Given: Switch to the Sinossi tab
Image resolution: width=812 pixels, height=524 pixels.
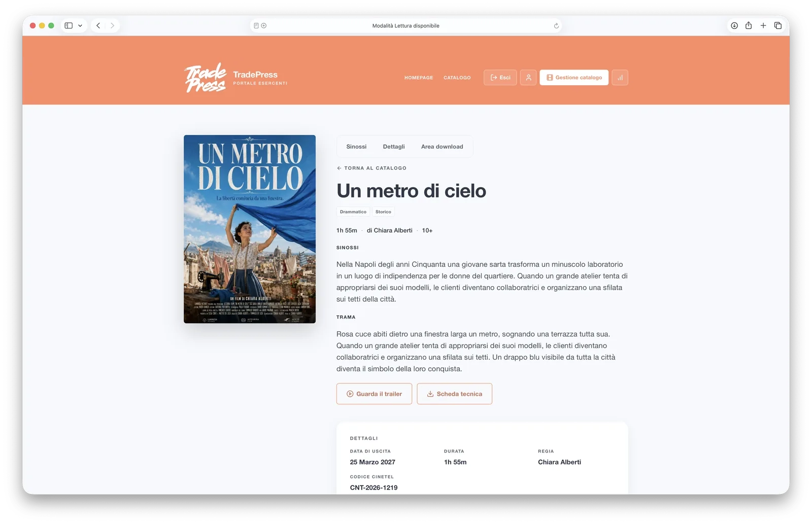Looking at the screenshot, I should pyautogui.click(x=356, y=147).
